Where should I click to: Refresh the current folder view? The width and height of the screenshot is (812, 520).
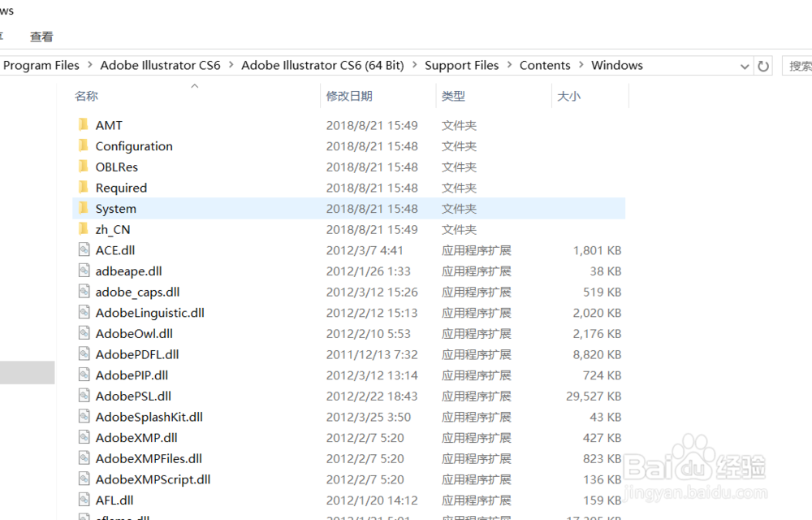click(x=763, y=66)
